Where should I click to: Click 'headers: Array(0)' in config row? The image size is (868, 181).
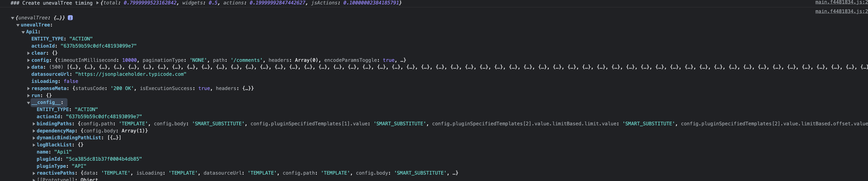pos(293,60)
